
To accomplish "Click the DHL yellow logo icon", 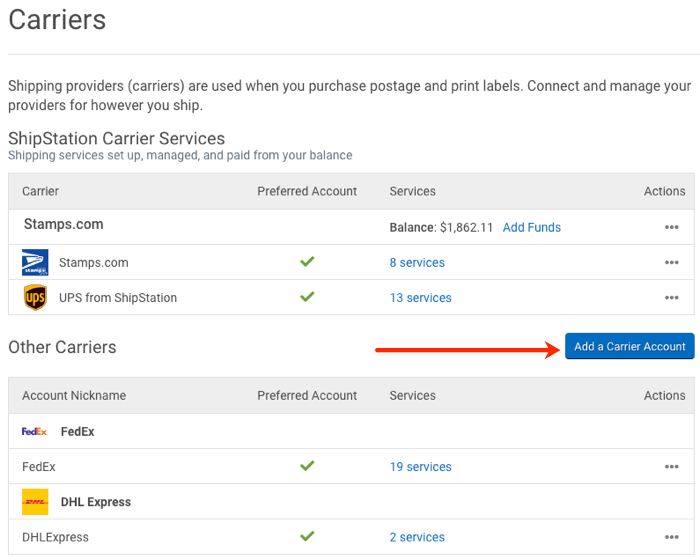I will [35, 502].
